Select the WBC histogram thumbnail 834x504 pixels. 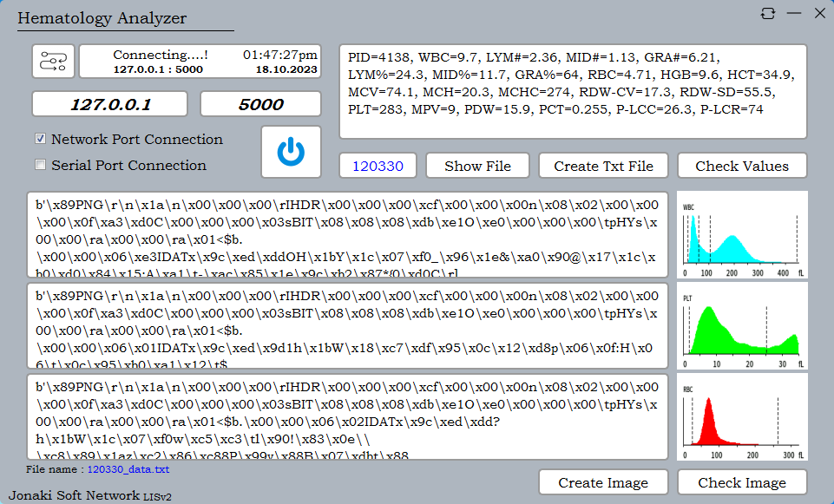point(742,234)
